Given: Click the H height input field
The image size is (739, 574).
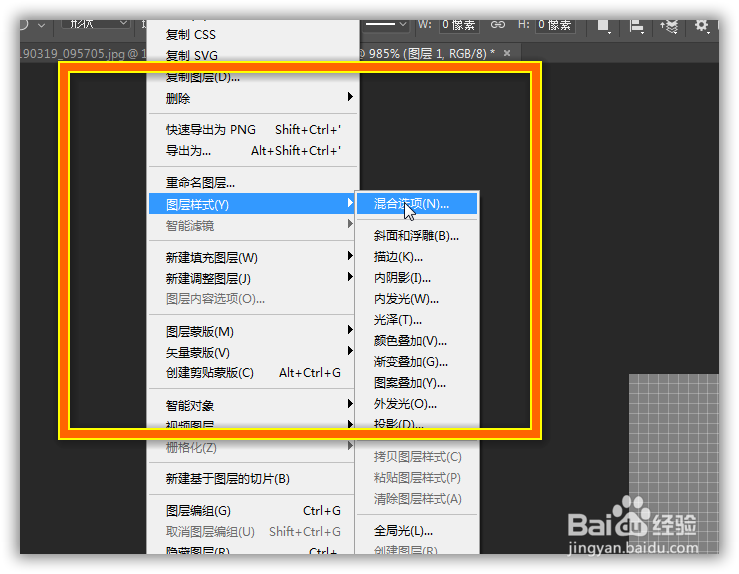Looking at the screenshot, I should pos(556,25).
